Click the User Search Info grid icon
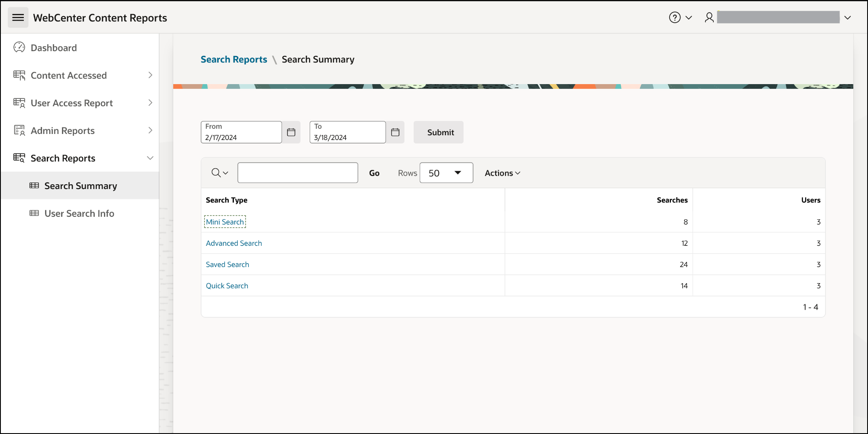 click(x=34, y=213)
